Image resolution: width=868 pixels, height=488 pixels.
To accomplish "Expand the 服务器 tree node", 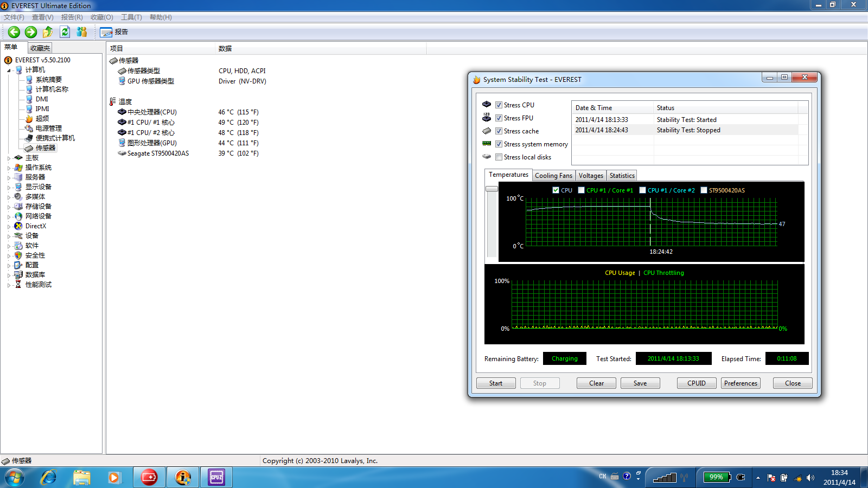I will coord(9,178).
